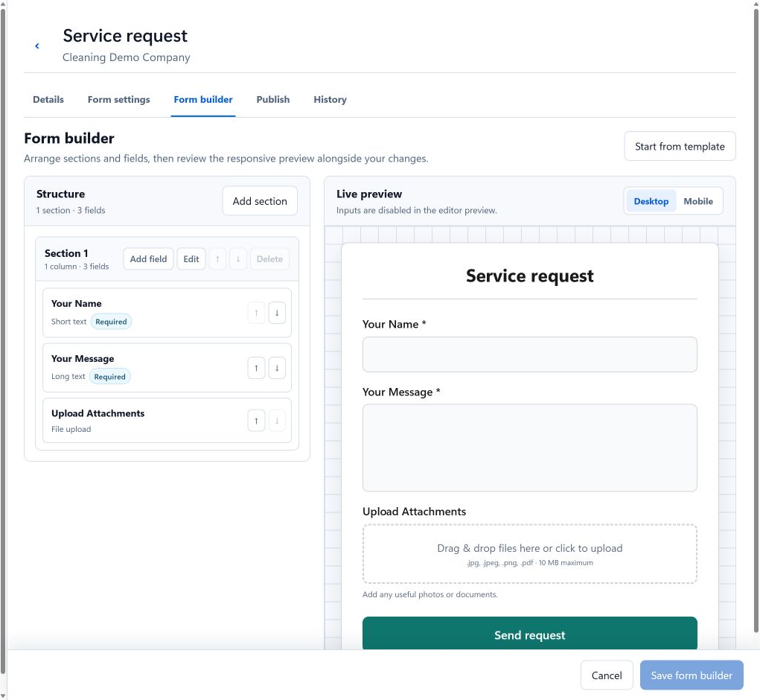Move Section 1 up

[x=217, y=259]
